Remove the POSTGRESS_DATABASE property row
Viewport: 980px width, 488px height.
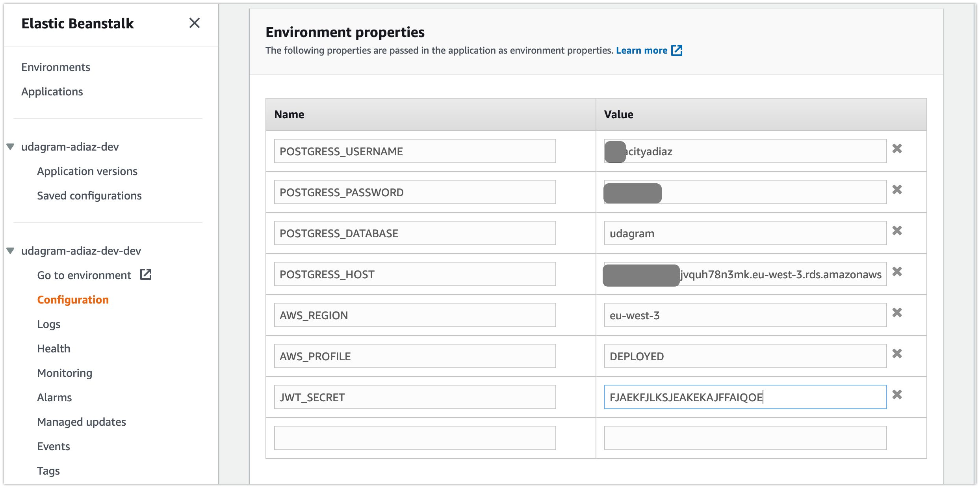(897, 231)
